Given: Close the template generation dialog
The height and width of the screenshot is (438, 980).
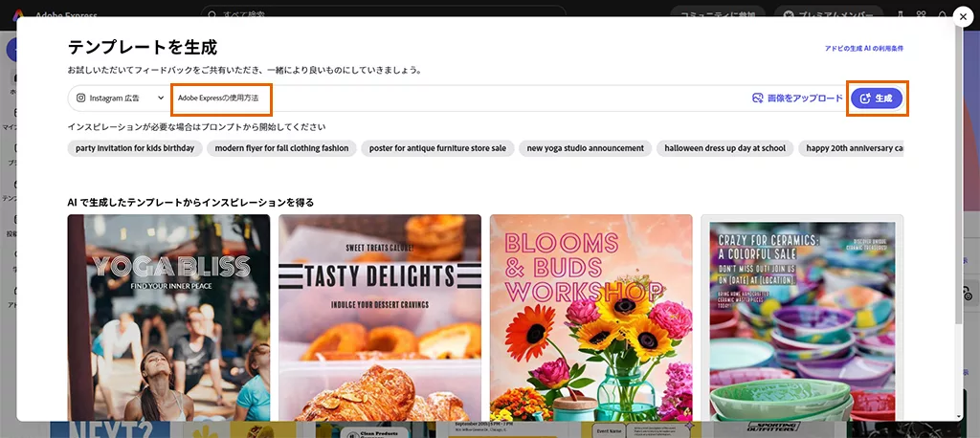Looking at the screenshot, I should (x=963, y=17).
